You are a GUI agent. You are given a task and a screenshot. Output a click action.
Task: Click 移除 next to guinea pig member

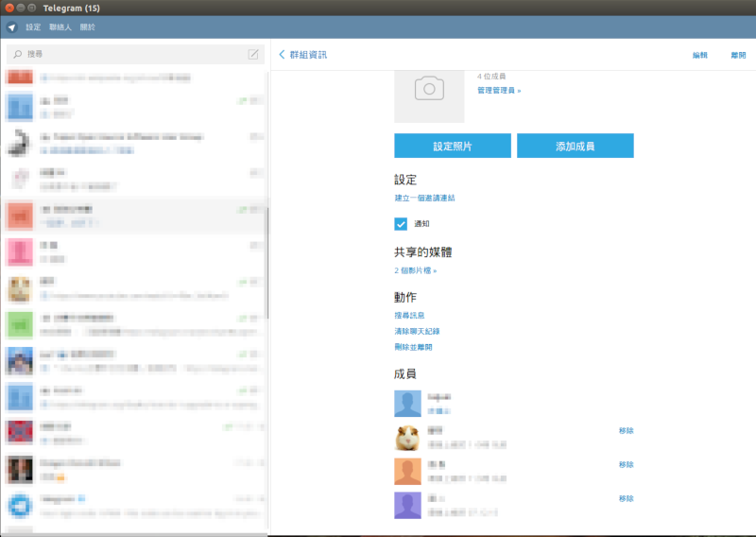(x=626, y=431)
